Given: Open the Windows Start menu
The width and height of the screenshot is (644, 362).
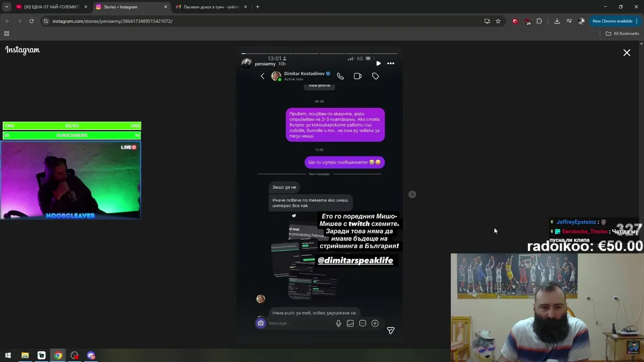Looking at the screenshot, I should tap(8, 355).
